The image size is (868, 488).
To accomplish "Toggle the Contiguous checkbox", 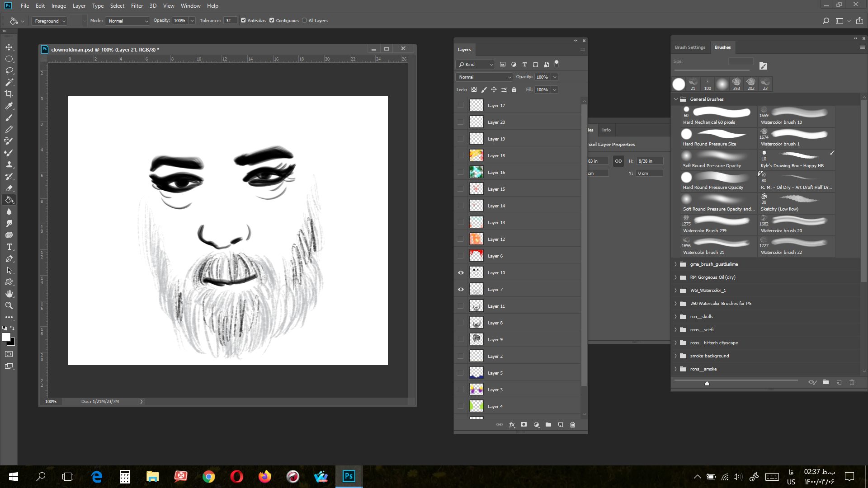I will click(x=272, y=20).
